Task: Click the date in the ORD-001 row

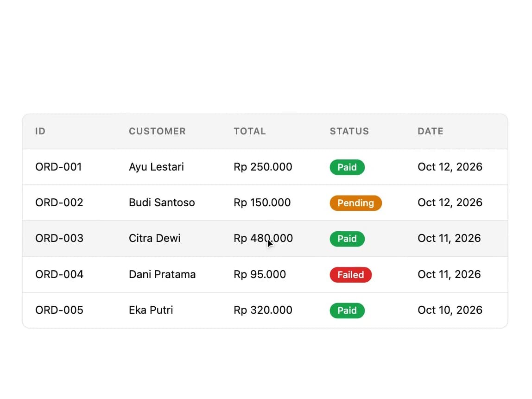Action: tap(450, 167)
